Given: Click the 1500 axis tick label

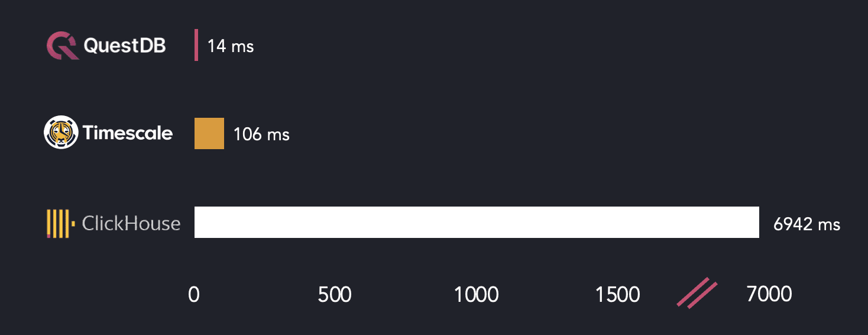Looking at the screenshot, I should point(617,294).
